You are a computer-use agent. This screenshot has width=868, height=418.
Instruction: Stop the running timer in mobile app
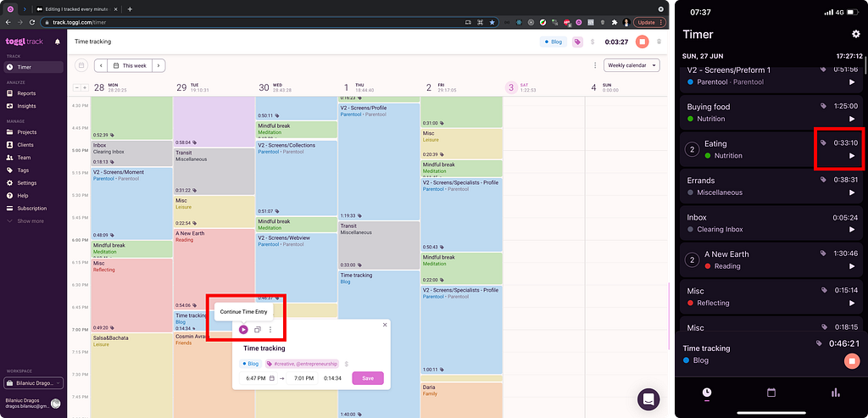[852, 361]
